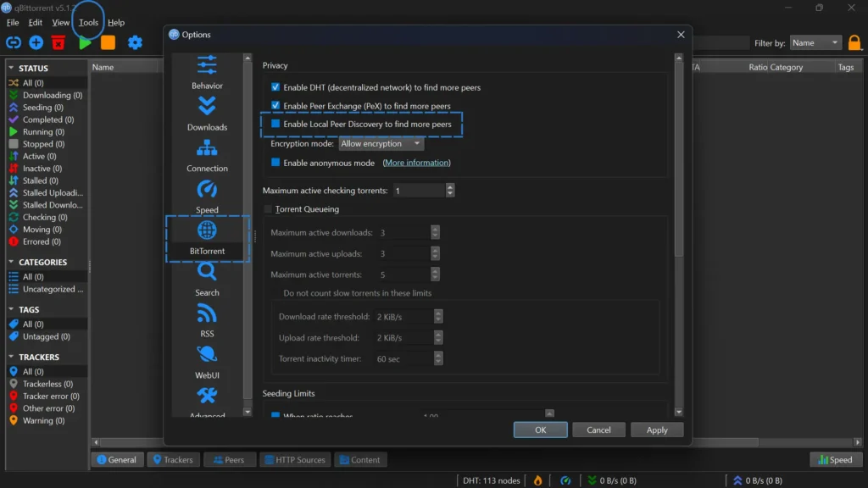Click the green Start torrent play icon
The width and height of the screenshot is (868, 488).
click(85, 42)
